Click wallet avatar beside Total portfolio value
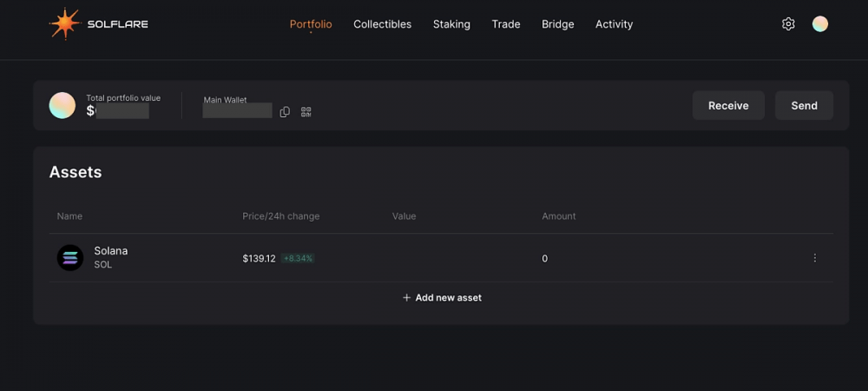Screen dimensions: 868x391 (x=62, y=105)
